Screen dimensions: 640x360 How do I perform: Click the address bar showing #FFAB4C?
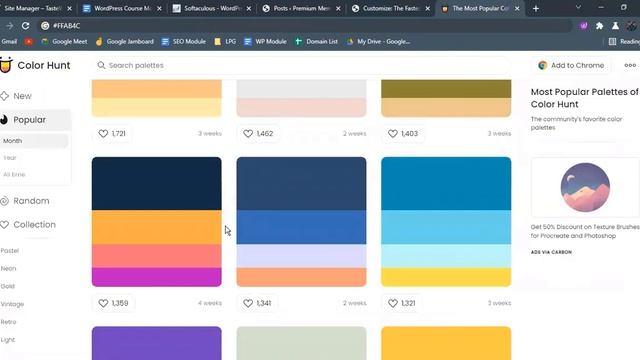click(x=305, y=26)
